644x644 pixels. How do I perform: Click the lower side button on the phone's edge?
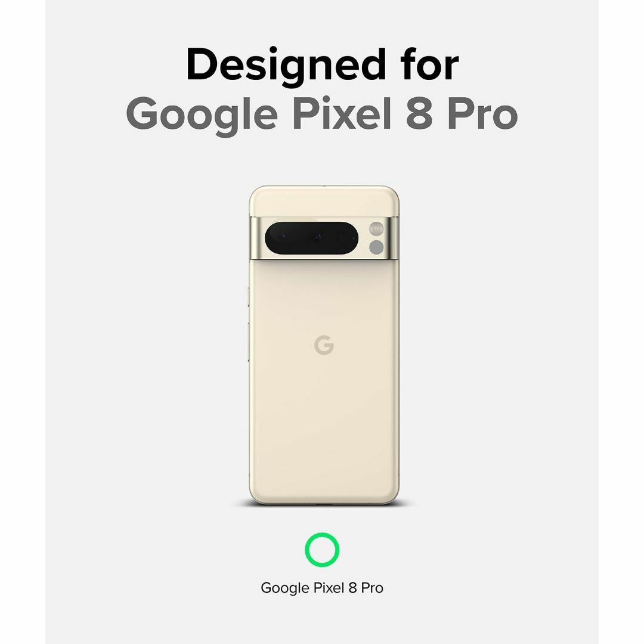click(249, 342)
